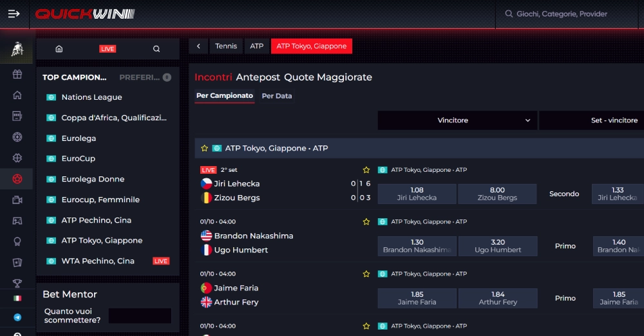Favorite the Faria vs Fery match star
The width and height of the screenshot is (644, 336).
[x=366, y=274]
